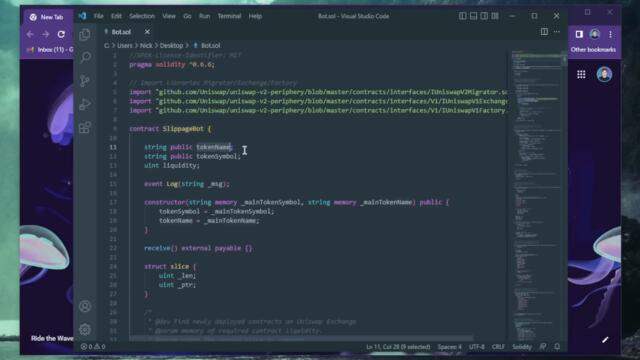Click browser Forward arrow
The height and width of the screenshot is (360, 640).
click(x=46, y=34)
